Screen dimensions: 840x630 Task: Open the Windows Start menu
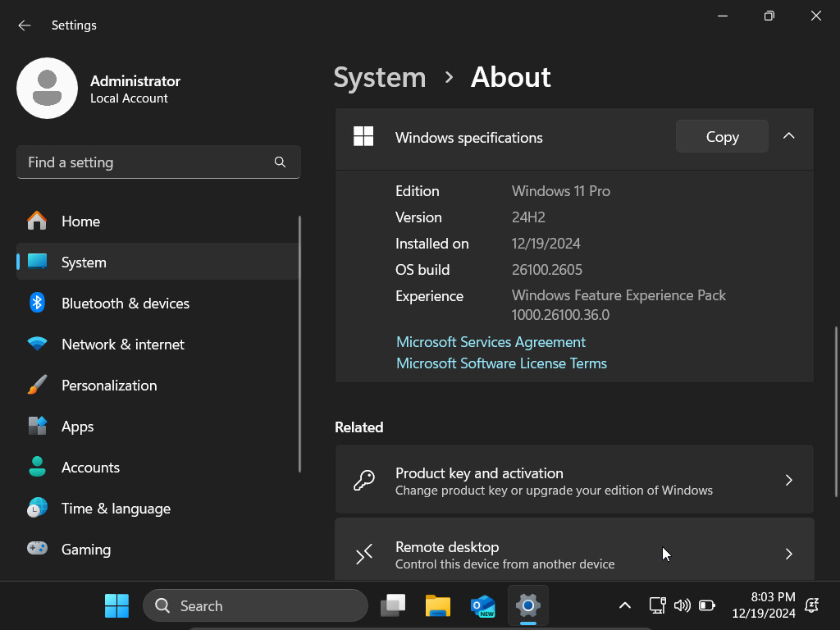pyautogui.click(x=116, y=606)
